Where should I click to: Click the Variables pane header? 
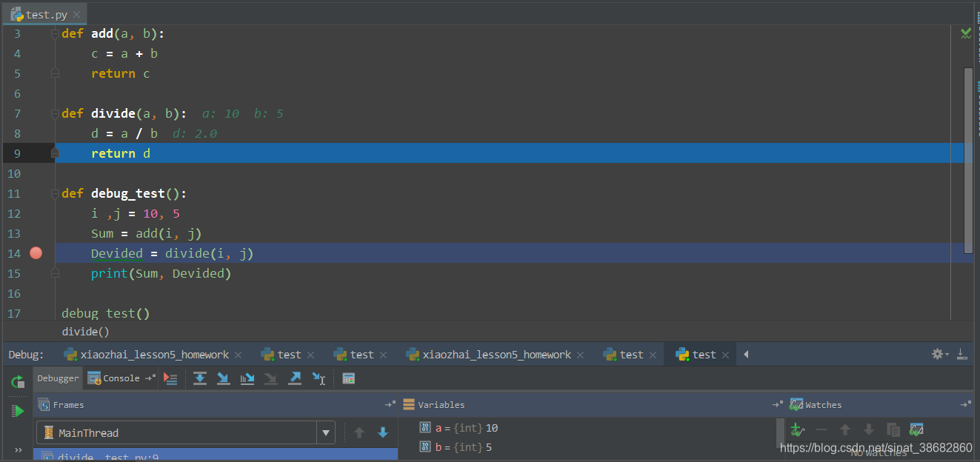pyautogui.click(x=593, y=405)
